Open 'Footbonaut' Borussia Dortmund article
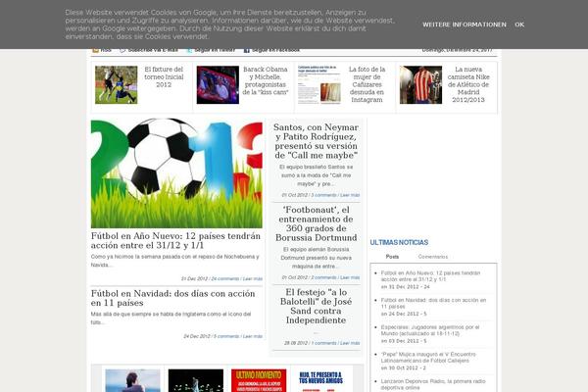 316,223
